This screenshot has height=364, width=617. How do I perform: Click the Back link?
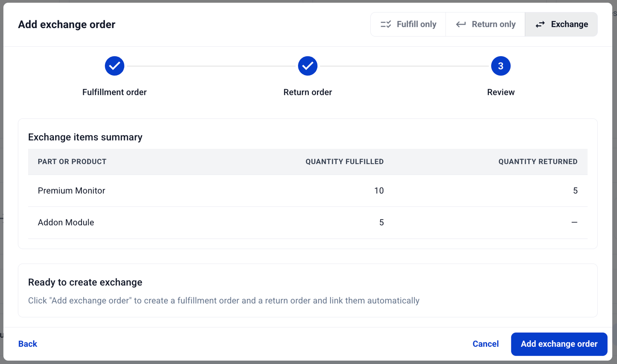pyautogui.click(x=27, y=344)
